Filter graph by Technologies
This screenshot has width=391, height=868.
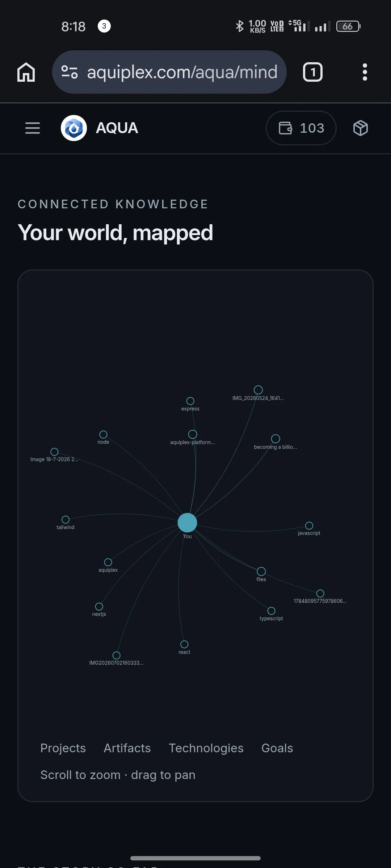pyautogui.click(x=206, y=748)
